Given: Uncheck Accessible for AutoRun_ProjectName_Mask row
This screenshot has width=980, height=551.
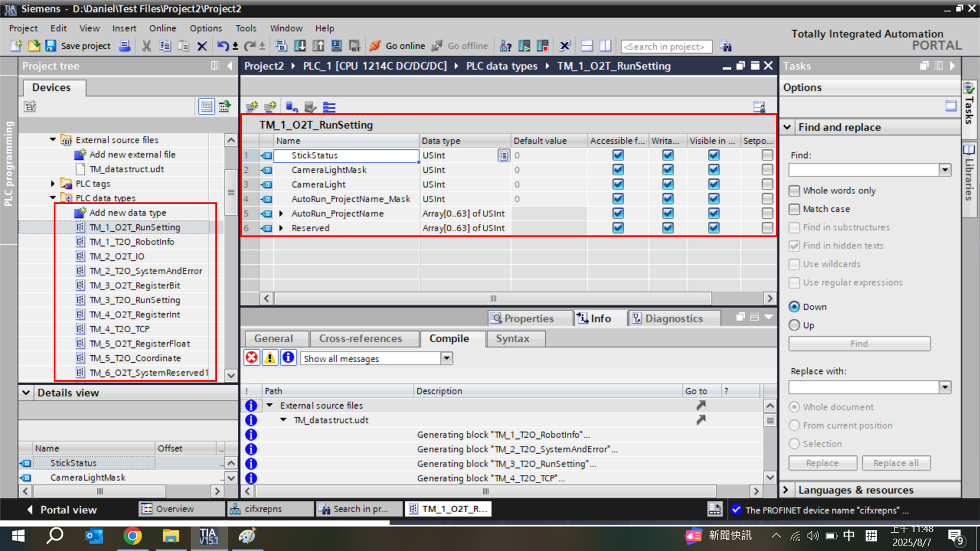Looking at the screenshot, I should click(x=618, y=199).
